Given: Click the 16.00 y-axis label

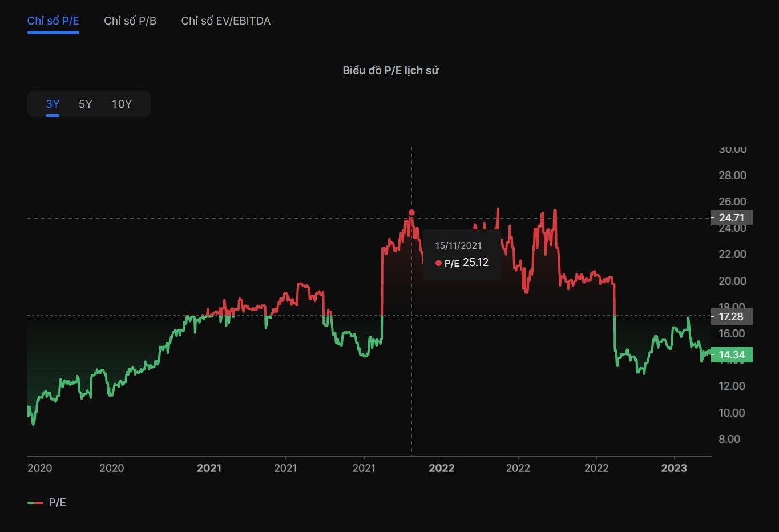Looking at the screenshot, I should 732,333.
